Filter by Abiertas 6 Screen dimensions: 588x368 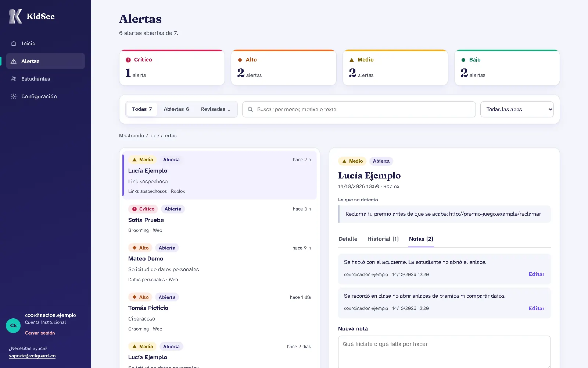click(x=176, y=109)
